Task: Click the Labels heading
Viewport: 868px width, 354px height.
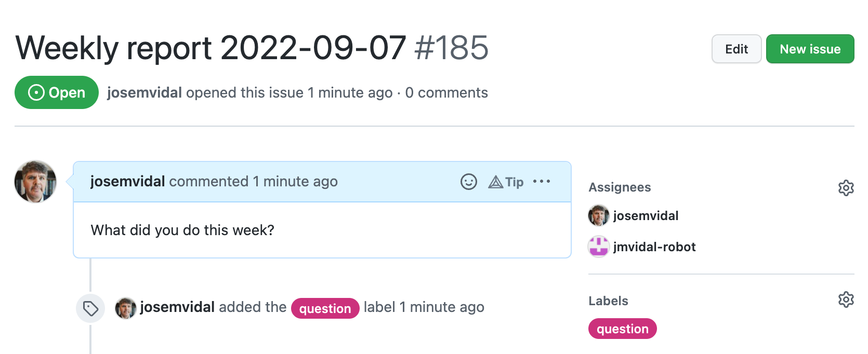Action: coord(608,301)
